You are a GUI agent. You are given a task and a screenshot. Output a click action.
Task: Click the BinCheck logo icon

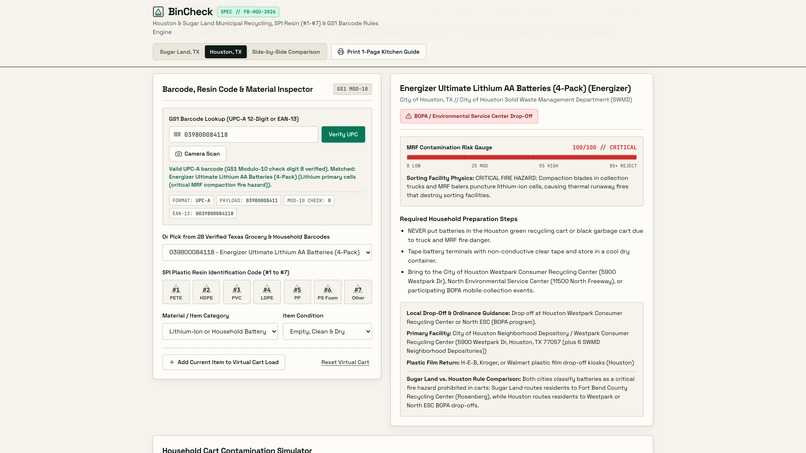point(158,11)
